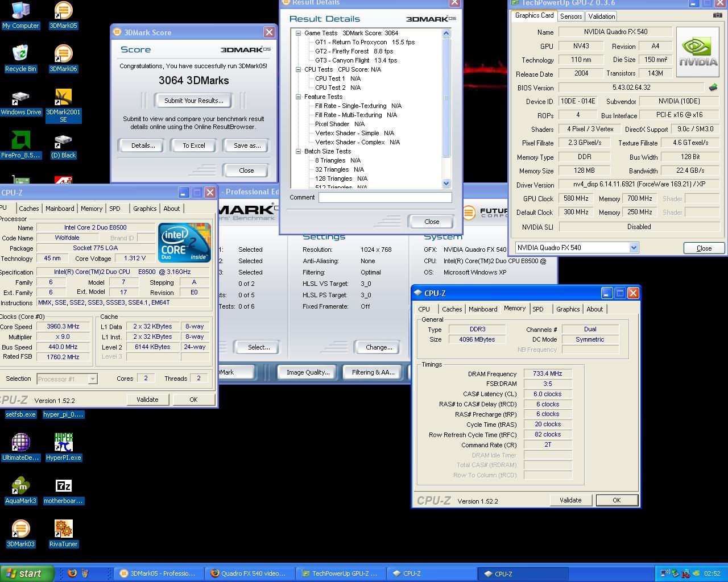Open GPU selection dropdown in GPU-Z
The height and width of the screenshot is (582, 728).
(634, 248)
